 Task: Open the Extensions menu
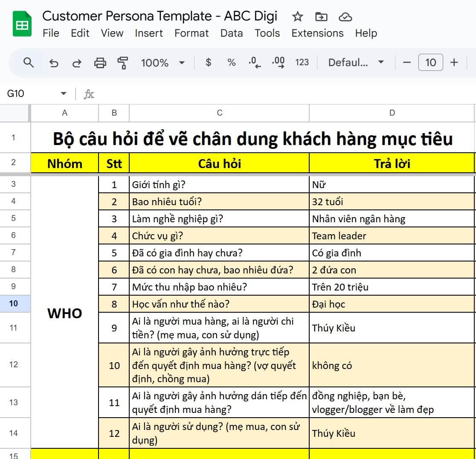317,33
